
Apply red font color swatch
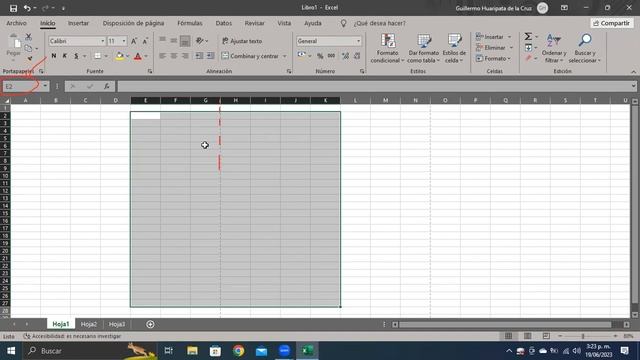138,56
